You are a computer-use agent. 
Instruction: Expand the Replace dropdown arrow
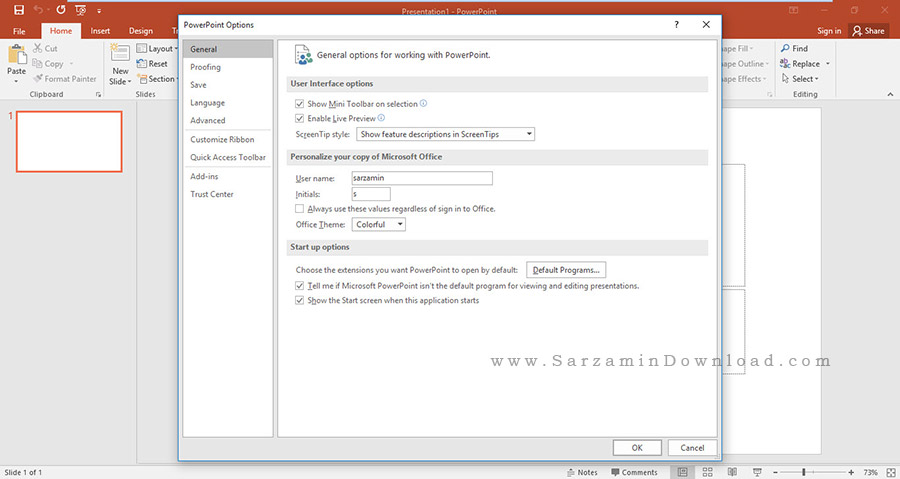tap(828, 64)
